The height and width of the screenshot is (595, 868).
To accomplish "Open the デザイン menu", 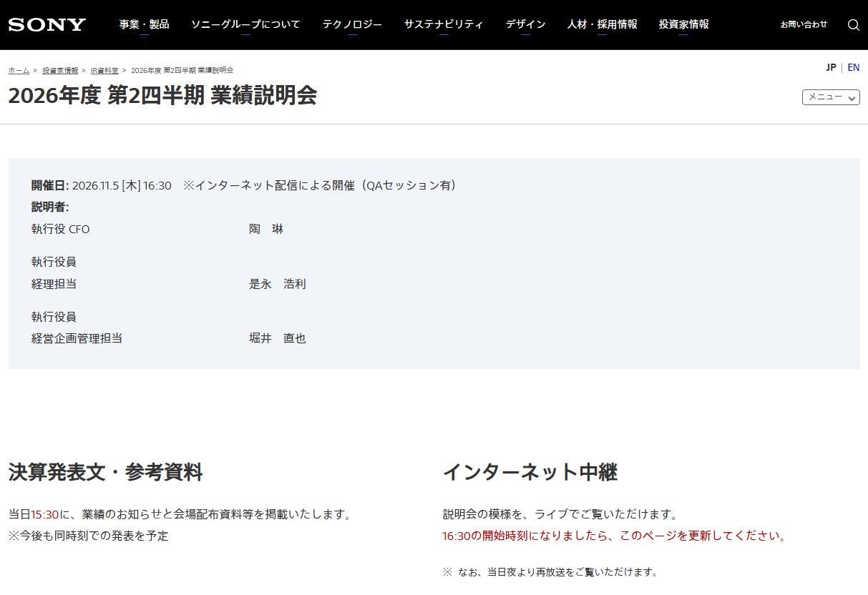I will coord(525,24).
